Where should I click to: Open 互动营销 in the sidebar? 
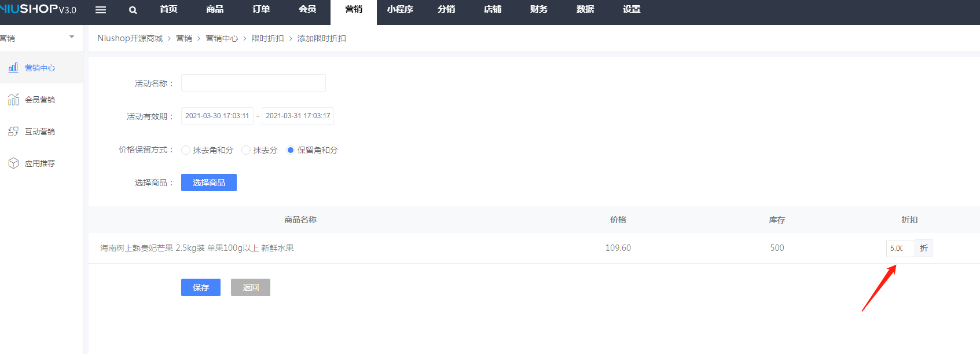coord(40,132)
